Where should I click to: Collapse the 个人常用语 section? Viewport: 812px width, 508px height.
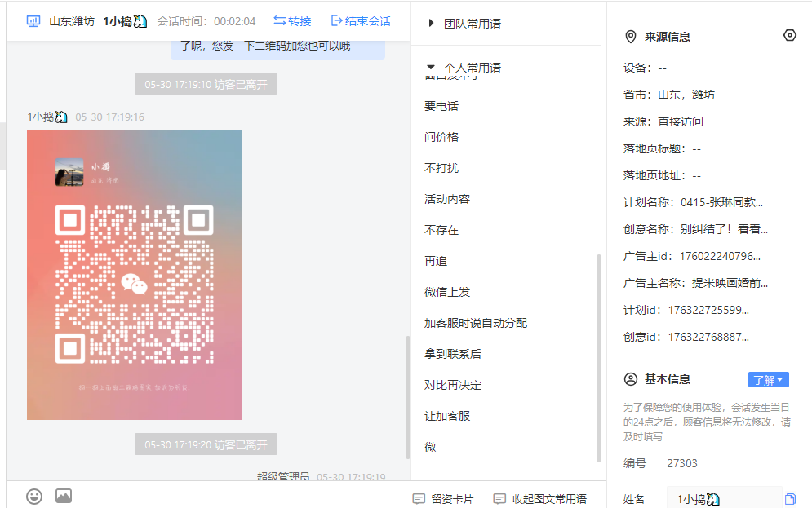(431, 67)
